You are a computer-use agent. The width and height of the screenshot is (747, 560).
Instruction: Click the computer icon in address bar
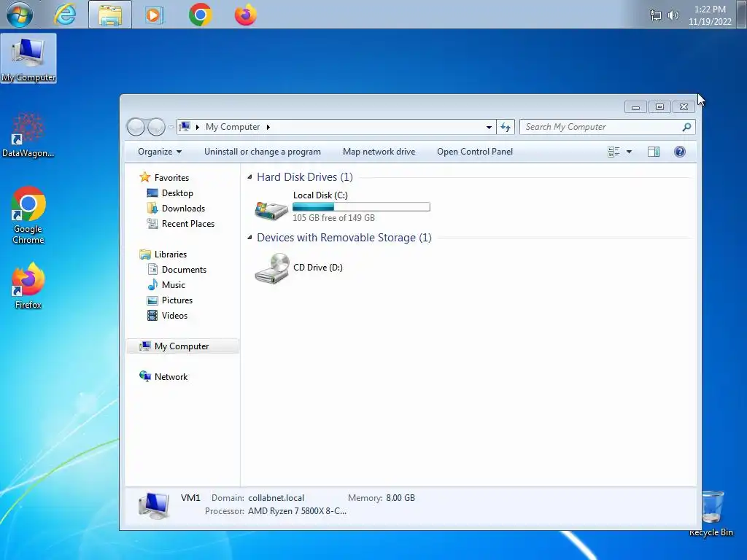pos(185,127)
